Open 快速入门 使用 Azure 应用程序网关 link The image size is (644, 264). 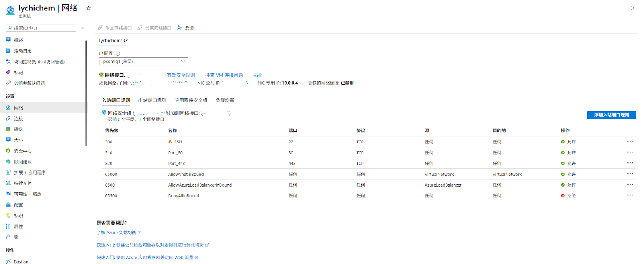[x=147, y=258]
